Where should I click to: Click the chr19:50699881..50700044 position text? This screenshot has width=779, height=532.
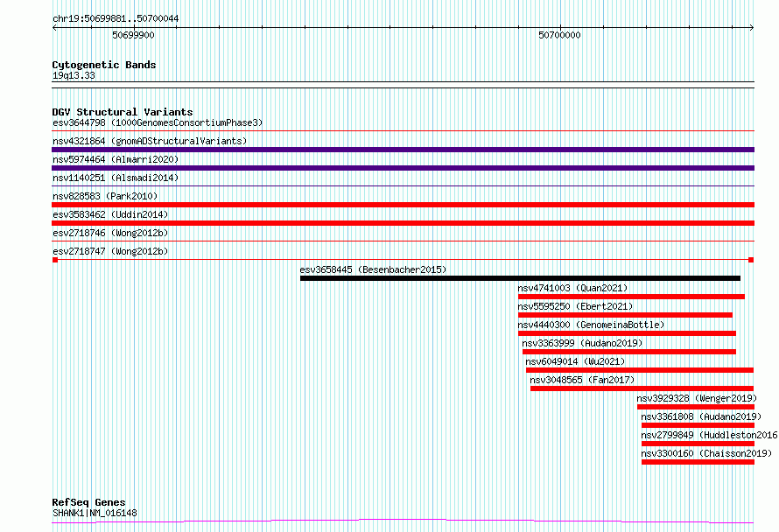(x=116, y=19)
